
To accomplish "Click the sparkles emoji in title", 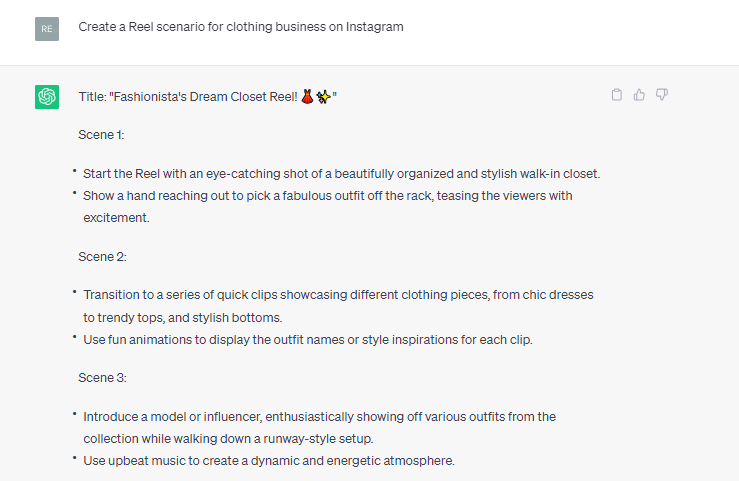I will pos(323,97).
